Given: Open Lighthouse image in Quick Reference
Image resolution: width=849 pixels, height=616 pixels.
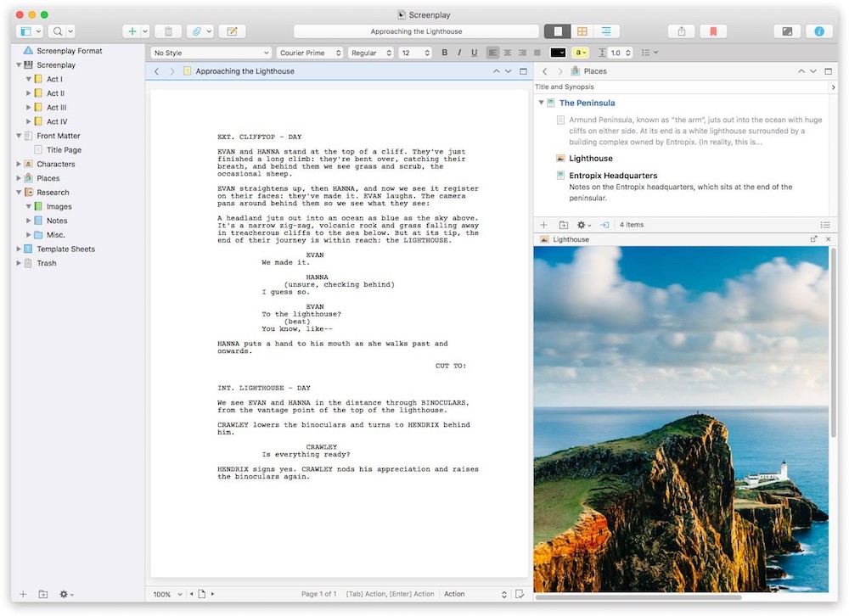Looking at the screenshot, I should (x=813, y=238).
